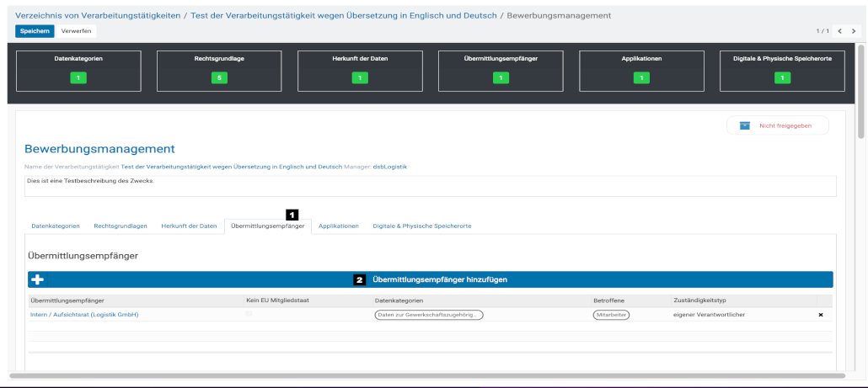Open the Rechtsgrundlage stat box
This screenshot has height=388, width=868.
click(219, 70)
